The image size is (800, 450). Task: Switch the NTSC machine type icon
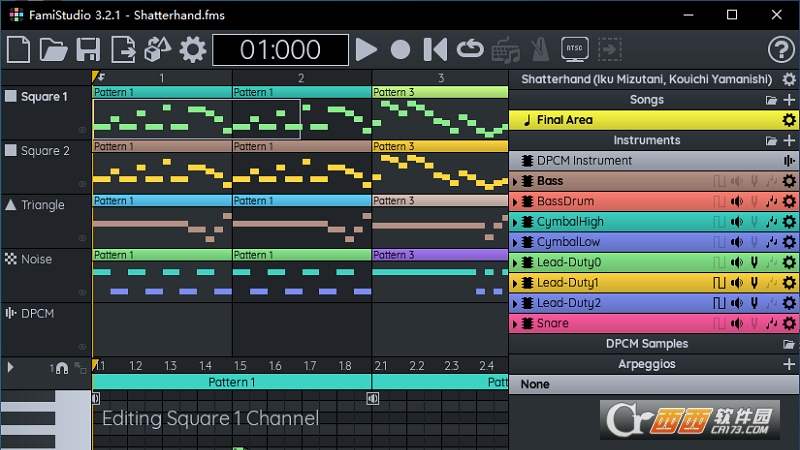(575, 49)
